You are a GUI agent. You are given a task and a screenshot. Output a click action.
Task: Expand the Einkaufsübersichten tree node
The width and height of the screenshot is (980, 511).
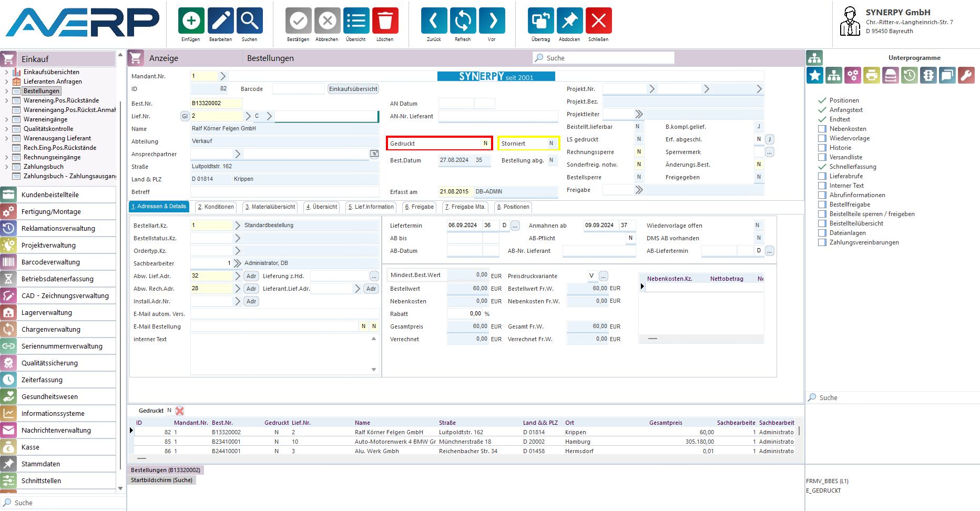[x=6, y=72]
